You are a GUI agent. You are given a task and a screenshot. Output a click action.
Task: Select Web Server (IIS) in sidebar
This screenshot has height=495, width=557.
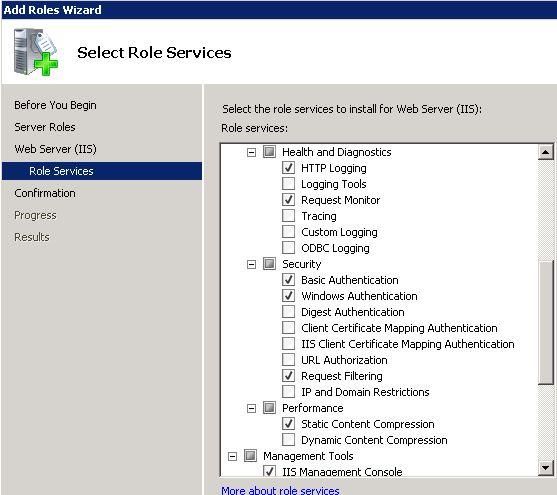tap(55, 149)
